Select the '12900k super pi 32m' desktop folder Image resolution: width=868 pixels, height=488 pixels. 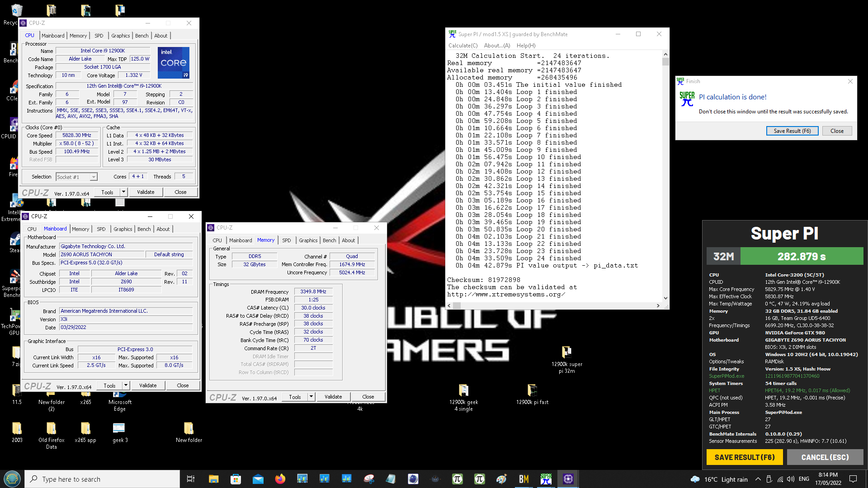click(x=567, y=359)
